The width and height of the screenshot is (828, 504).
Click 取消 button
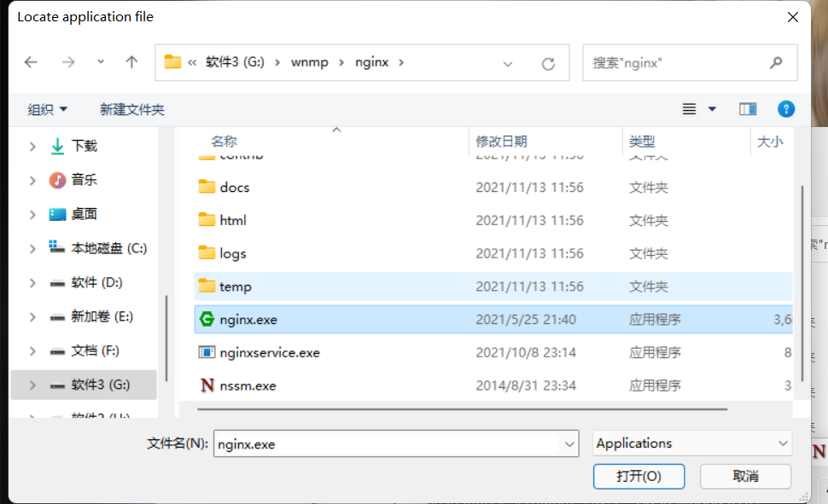pyautogui.click(x=745, y=477)
